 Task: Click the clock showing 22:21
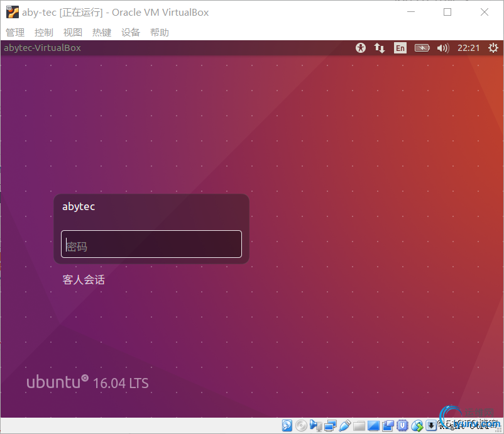pyautogui.click(x=468, y=48)
